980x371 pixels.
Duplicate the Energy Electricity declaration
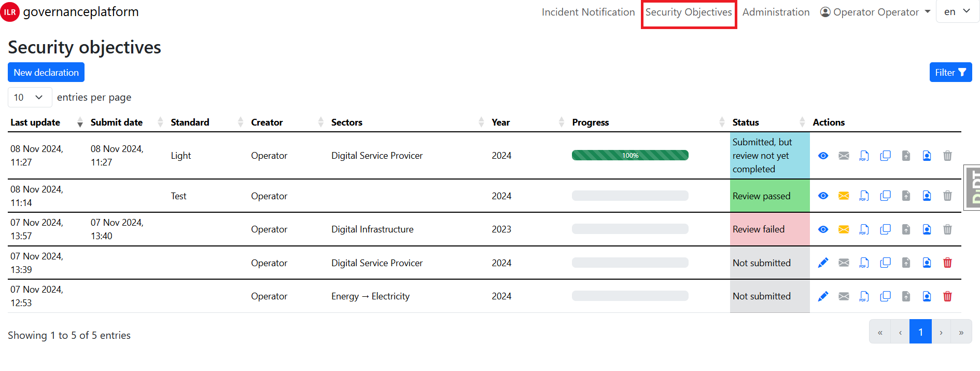pyautogui.click(x=885, y=296)
